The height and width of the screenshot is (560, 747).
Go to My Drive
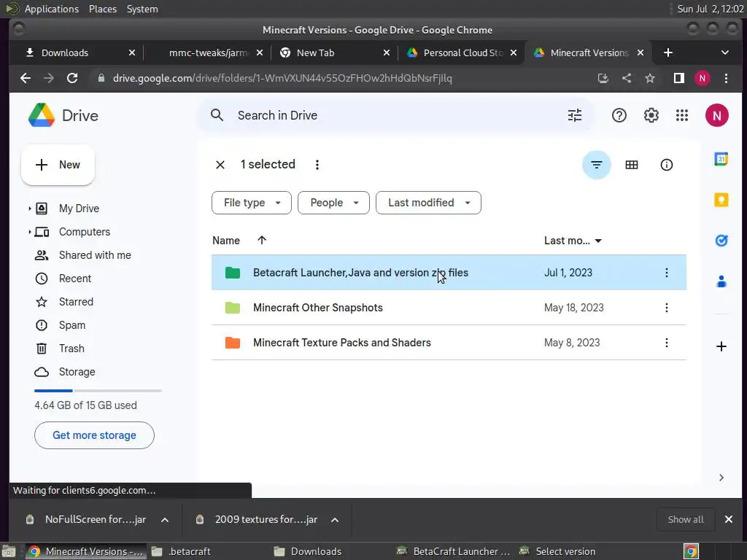tap(79, 209)
